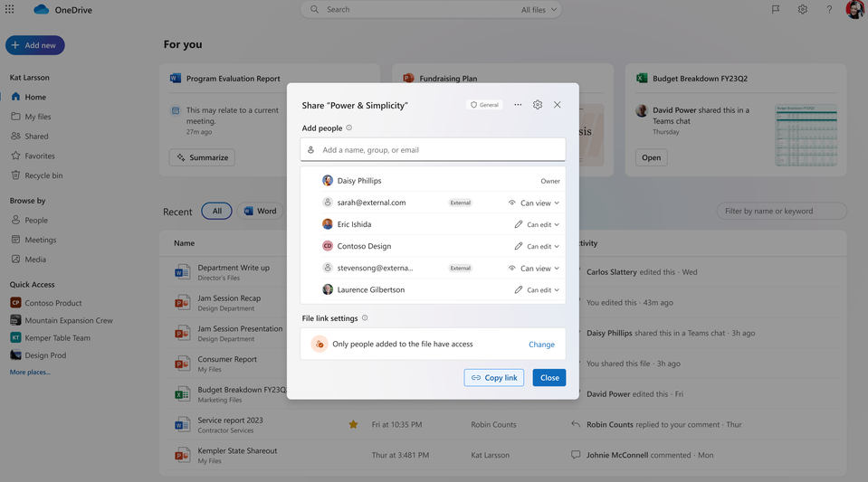The image size is (868, 482).
Task: Open the All files search scope dropdown
Action: (x=539, y=9)
